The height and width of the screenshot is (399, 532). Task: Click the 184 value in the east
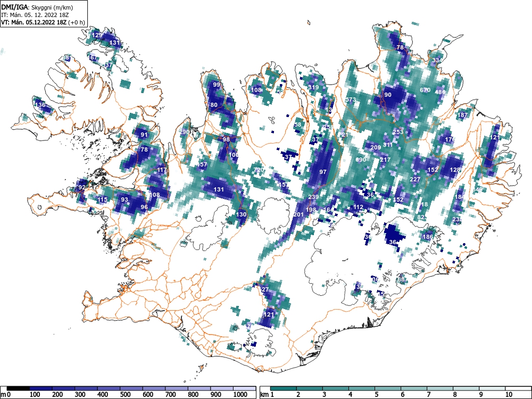click(460, 197)
